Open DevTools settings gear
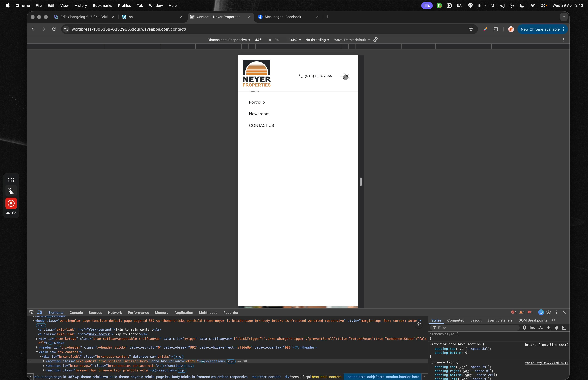 pos(548,312)
